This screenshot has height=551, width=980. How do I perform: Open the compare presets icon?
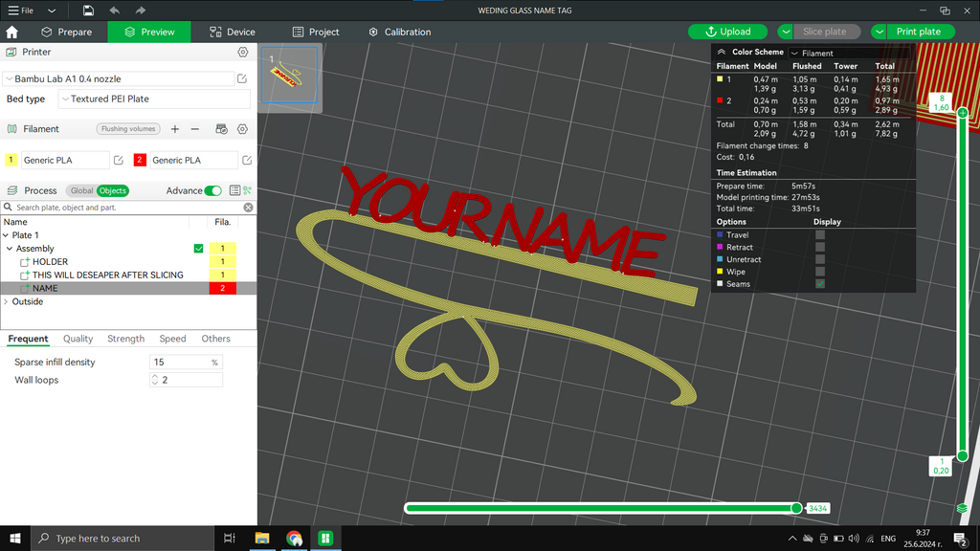(248, 190)
